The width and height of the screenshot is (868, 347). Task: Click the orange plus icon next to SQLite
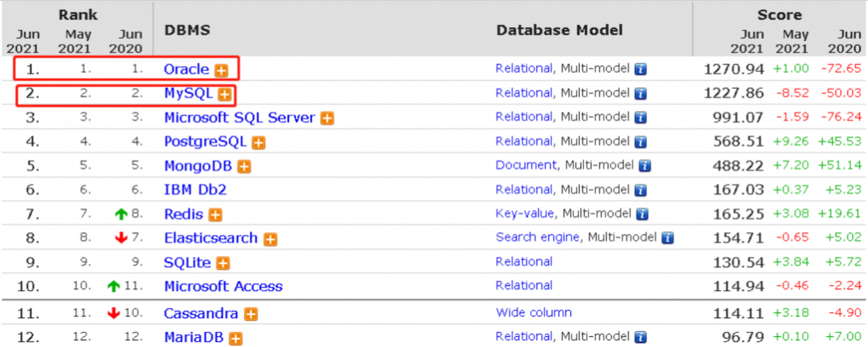tap(223, 263)
